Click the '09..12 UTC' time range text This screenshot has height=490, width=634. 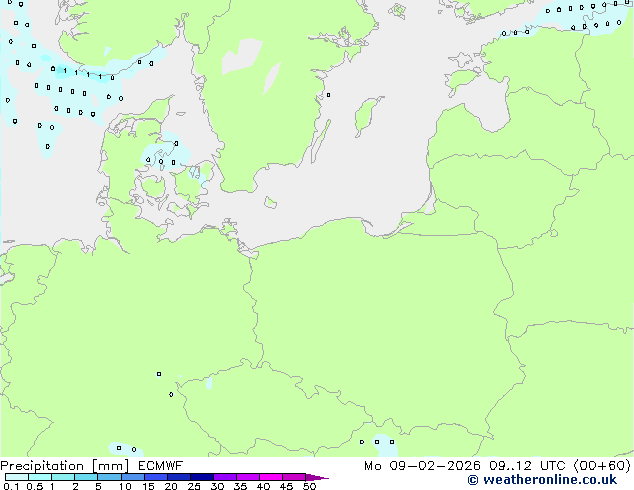pos(527,466)
